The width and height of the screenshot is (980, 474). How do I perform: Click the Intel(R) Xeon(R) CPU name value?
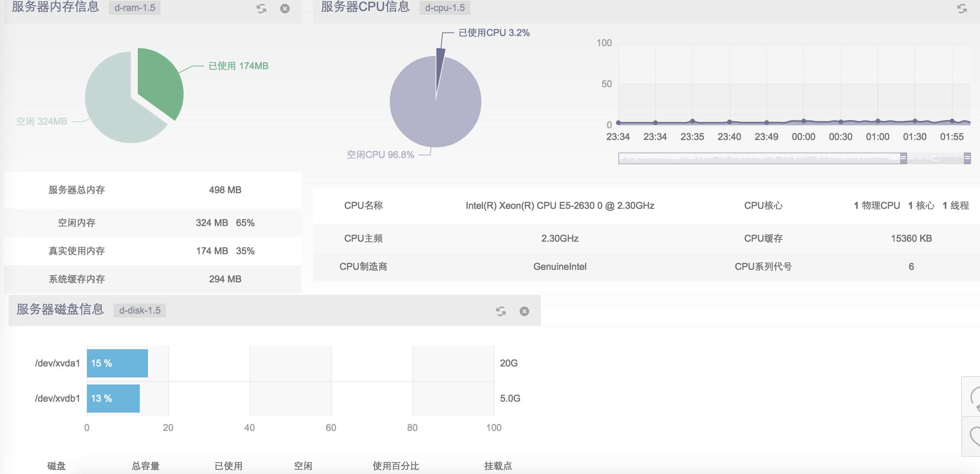tap(560, 205)
